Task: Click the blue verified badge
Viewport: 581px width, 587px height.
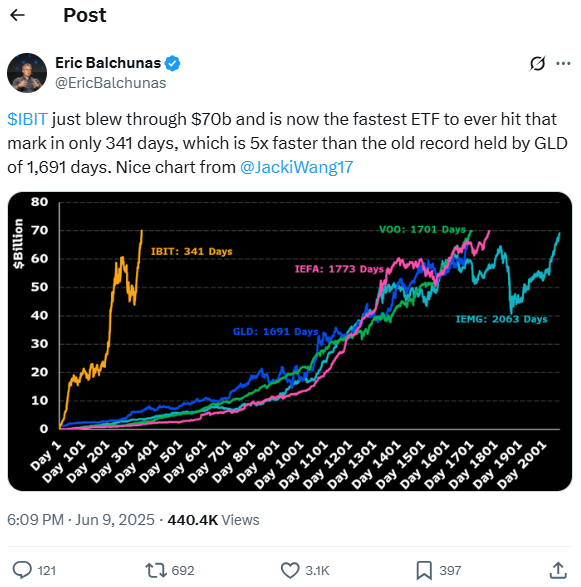Action: [x=173, y=63]
